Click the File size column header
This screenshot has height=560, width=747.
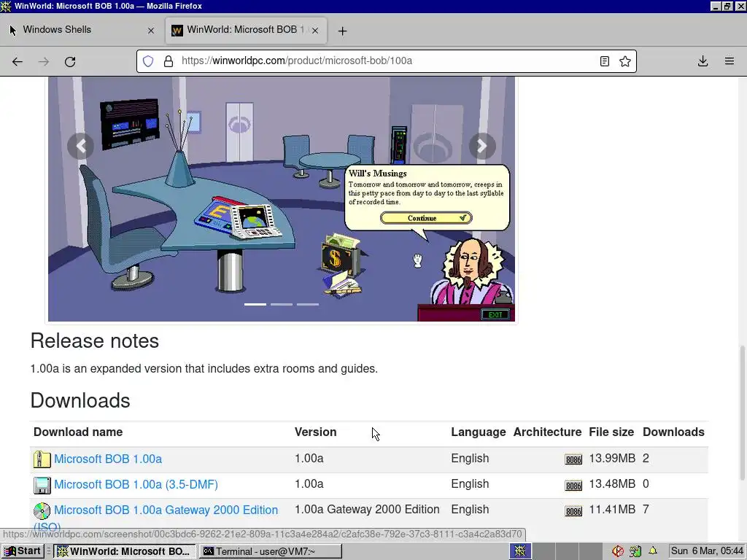(x=611, y=432)
